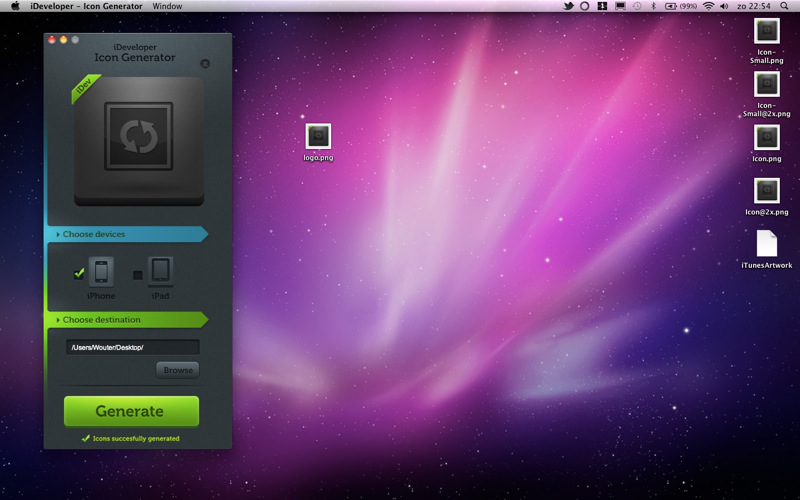Click the green iDev ribbon badge
Image resolution: width=800 pixels, height=500 pixels.
[85, 87]
